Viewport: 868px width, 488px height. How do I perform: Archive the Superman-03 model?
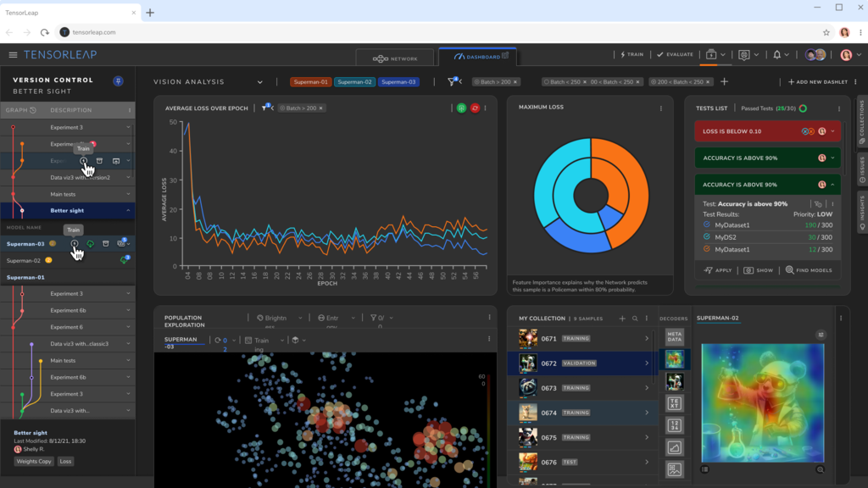click(106, 243)
